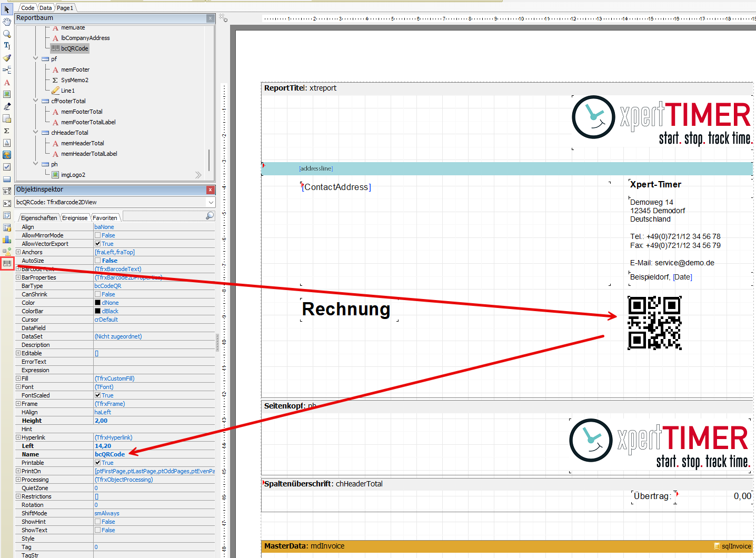Collapse the cfFooterTotal tree node
Screen dimensions: 756x558
pyautogui.click(x=36, y=101)
